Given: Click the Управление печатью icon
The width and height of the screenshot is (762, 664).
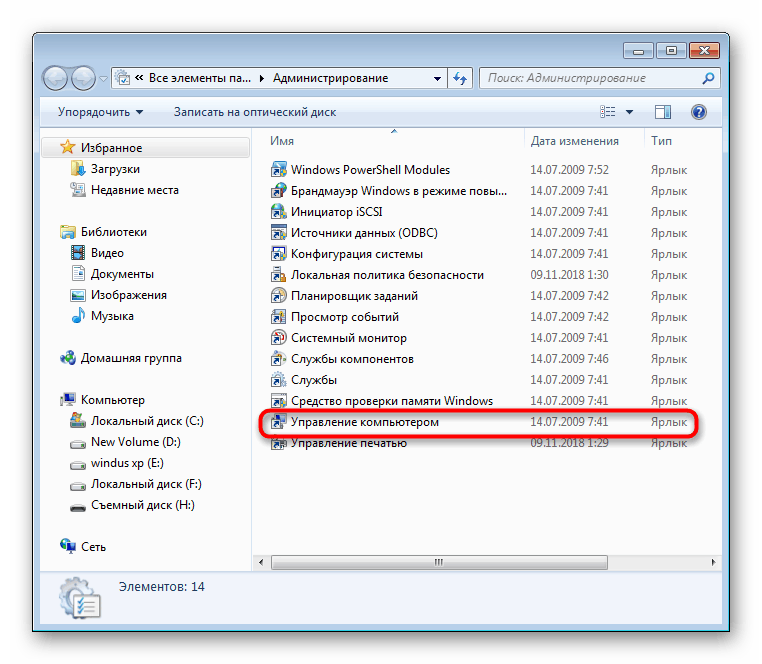Looking at the screenshot, I should click(278, 443).
